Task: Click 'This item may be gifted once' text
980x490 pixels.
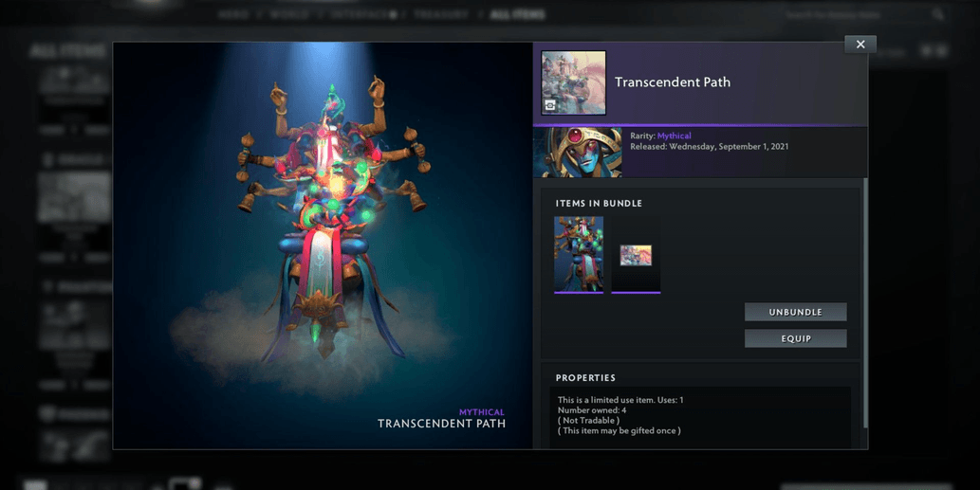Action: [x=619, y=430]
